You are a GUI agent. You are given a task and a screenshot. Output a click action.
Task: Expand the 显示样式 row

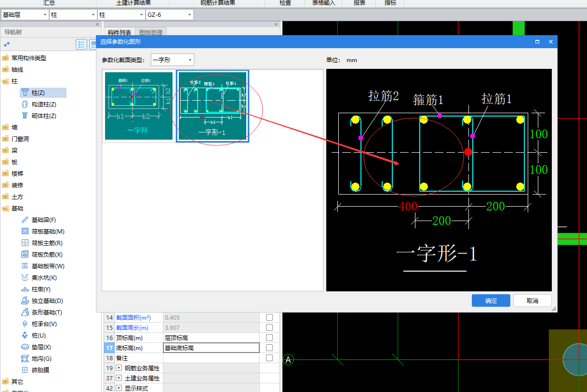pos(119,388)
